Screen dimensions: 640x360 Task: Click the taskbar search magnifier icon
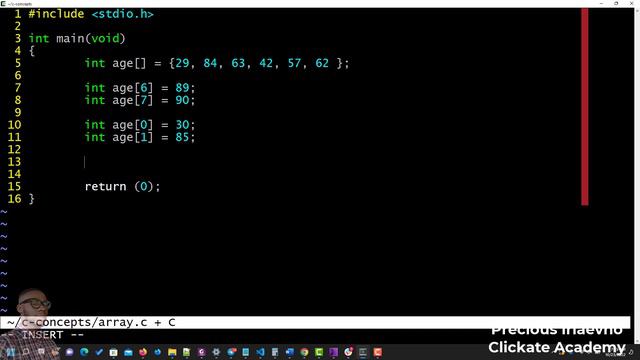[26, 352]
